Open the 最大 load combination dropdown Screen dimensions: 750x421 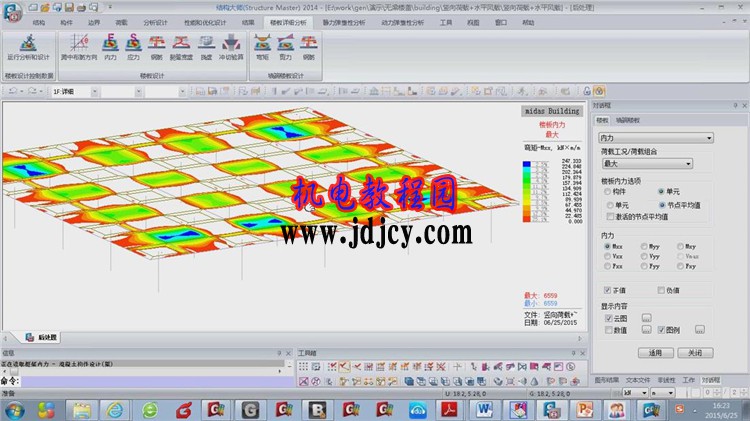tap(647, 164)
